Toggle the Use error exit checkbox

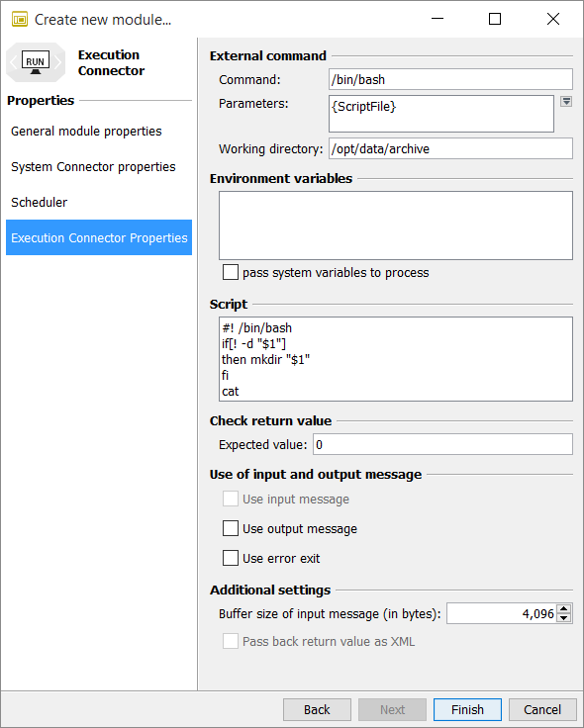(x=231, y=558)
